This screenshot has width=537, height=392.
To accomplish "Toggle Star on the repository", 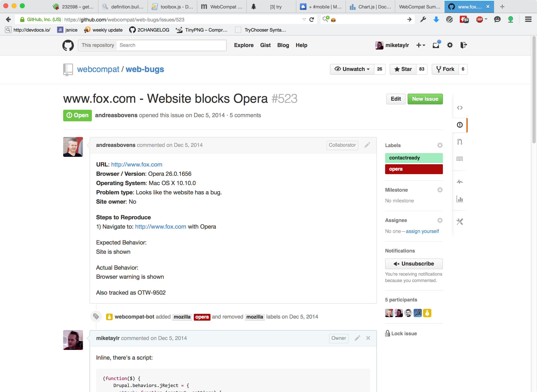I will [x=403, y=69].
